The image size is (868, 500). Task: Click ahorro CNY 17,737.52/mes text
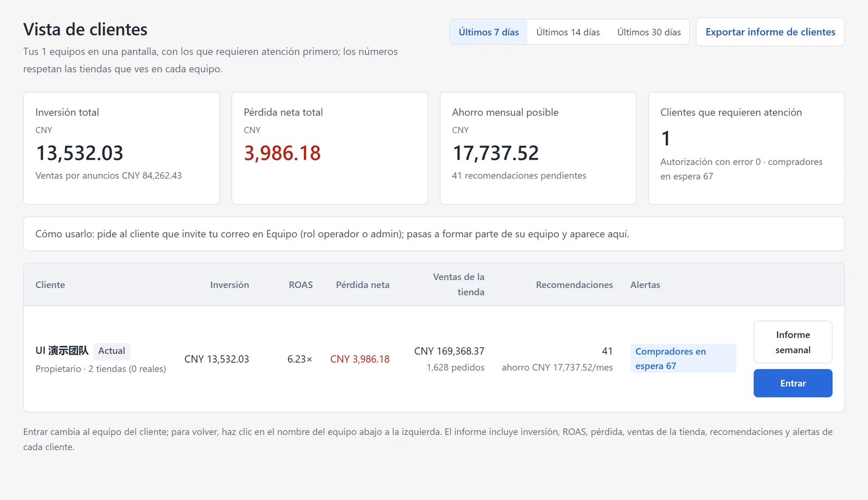[557, 368]
